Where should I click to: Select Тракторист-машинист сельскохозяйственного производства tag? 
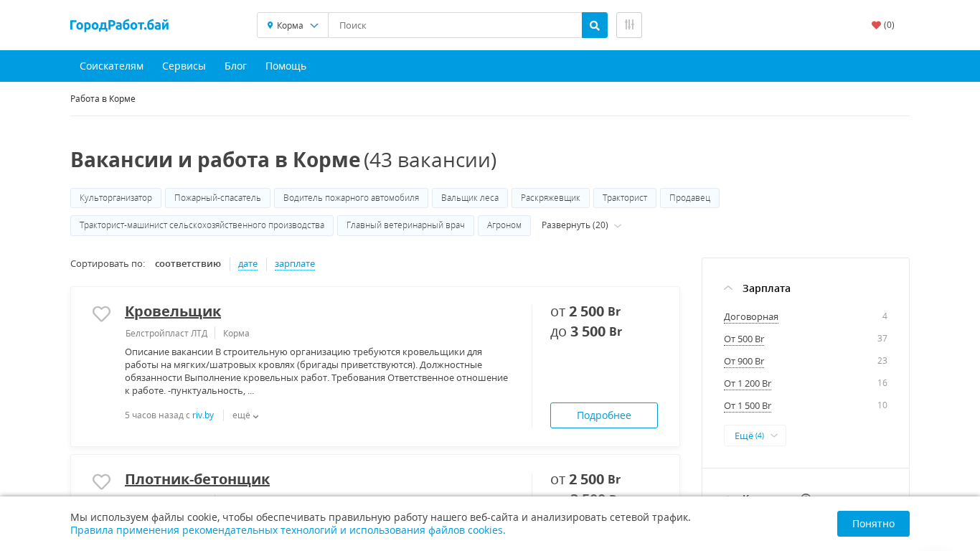(x=202, y=225)
